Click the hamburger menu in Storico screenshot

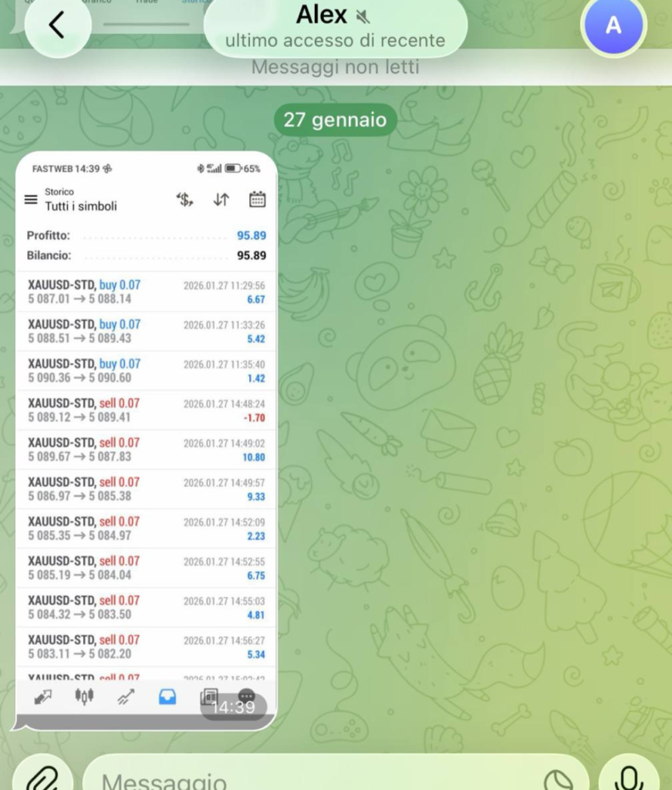[31, 200]
